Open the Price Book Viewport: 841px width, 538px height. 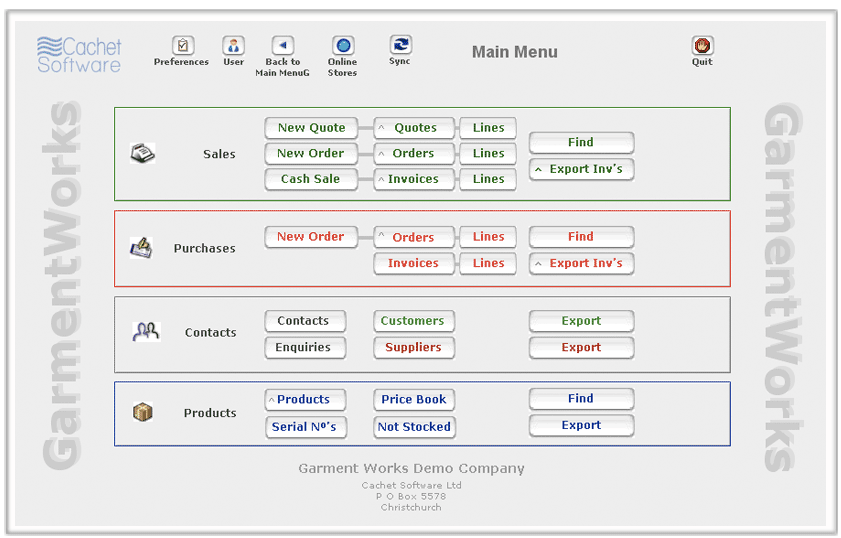414,400
